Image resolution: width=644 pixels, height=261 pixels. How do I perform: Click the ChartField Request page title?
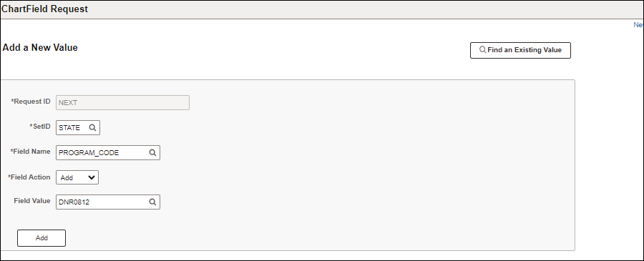click(x=45, y=9)
